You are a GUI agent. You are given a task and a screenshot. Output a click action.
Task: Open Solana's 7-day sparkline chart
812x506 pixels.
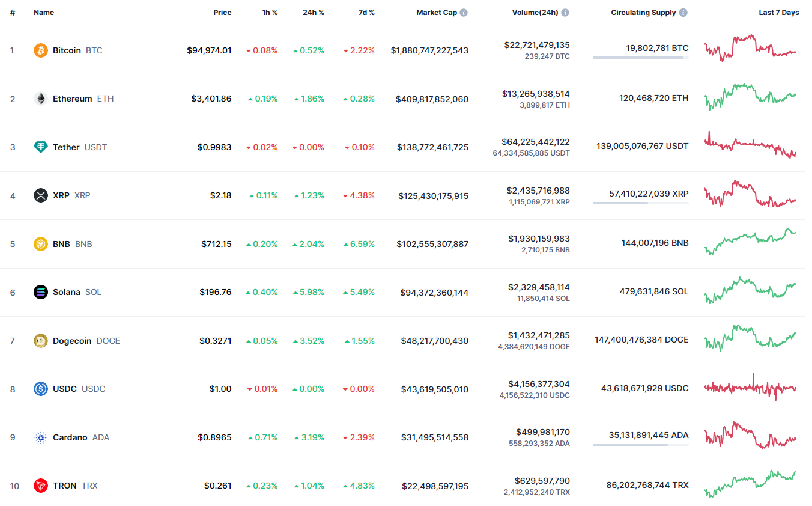(x=750, y=290)
